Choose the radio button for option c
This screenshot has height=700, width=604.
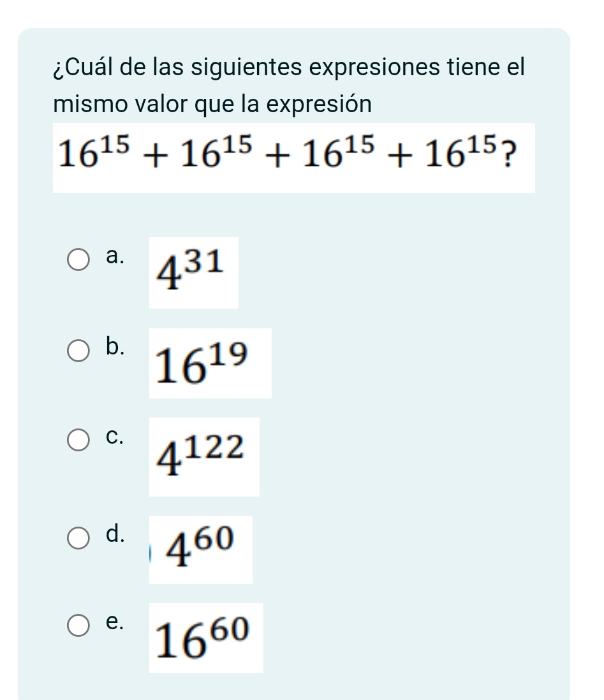click(x=79, y=441)
